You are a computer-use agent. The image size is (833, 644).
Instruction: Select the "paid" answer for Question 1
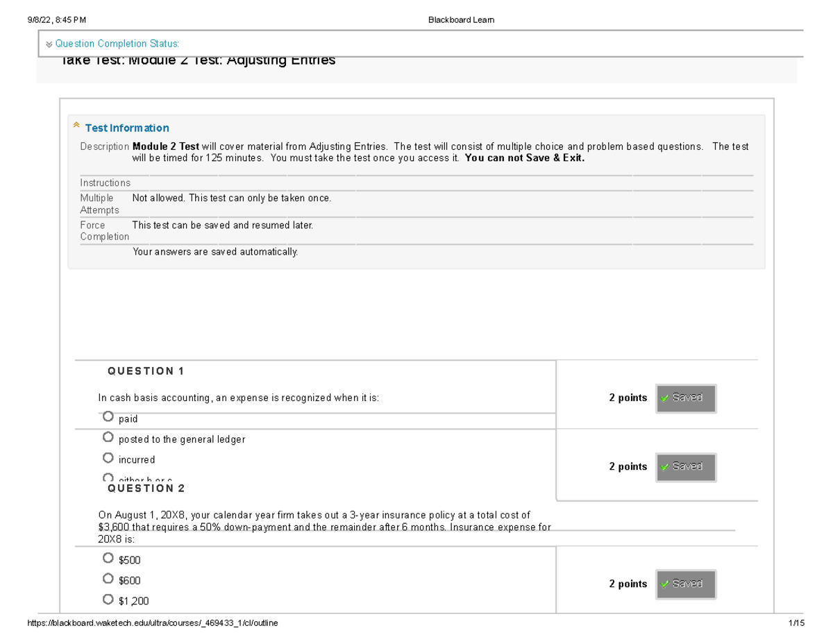click(108, 416)
